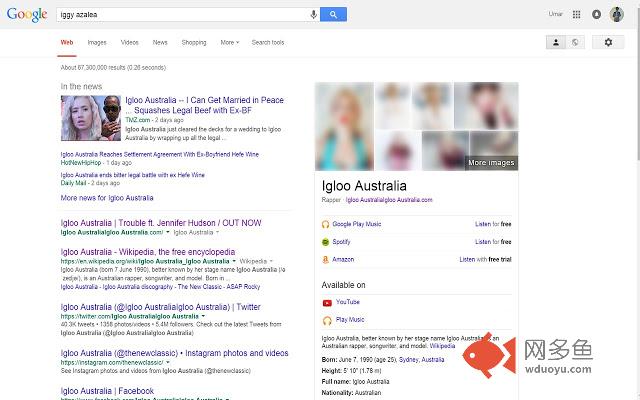Screen dimensions: 640x400
Task: Open the Twitter result link
Action: 160,307
